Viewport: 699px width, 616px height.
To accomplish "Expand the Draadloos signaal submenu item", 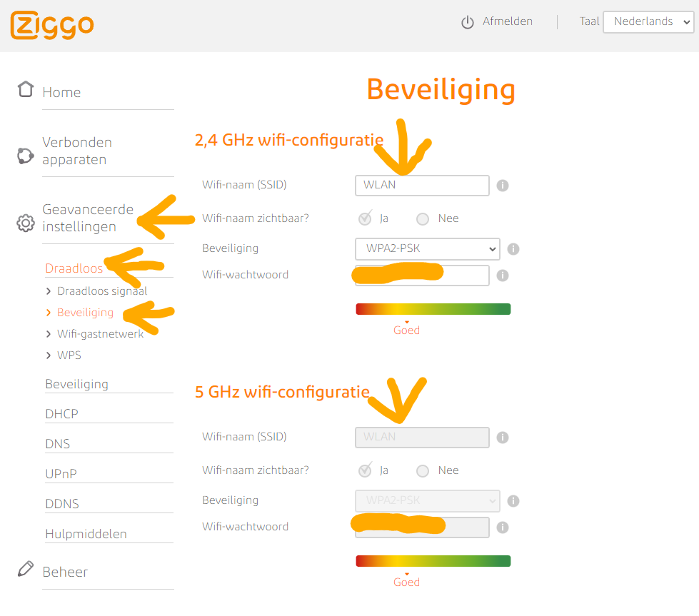I will coord(102,291).
